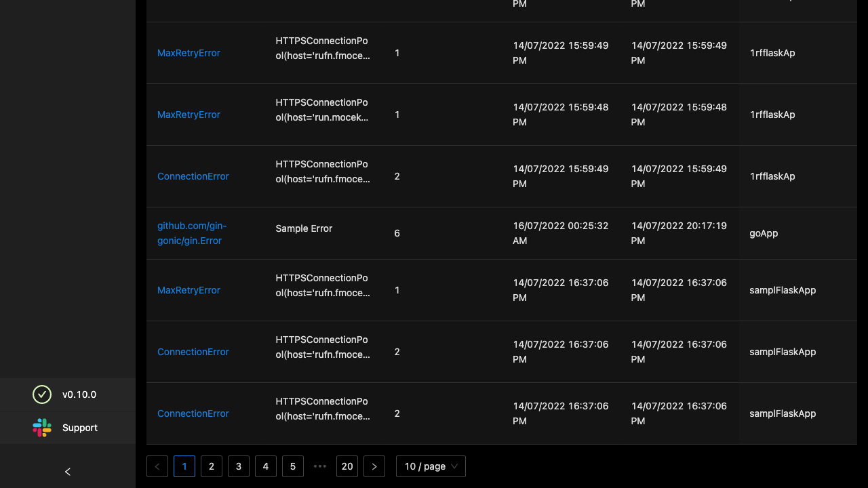Go to next page using the arrow
This screenshot has width=868, height=488.
click(x=374, y=466)
